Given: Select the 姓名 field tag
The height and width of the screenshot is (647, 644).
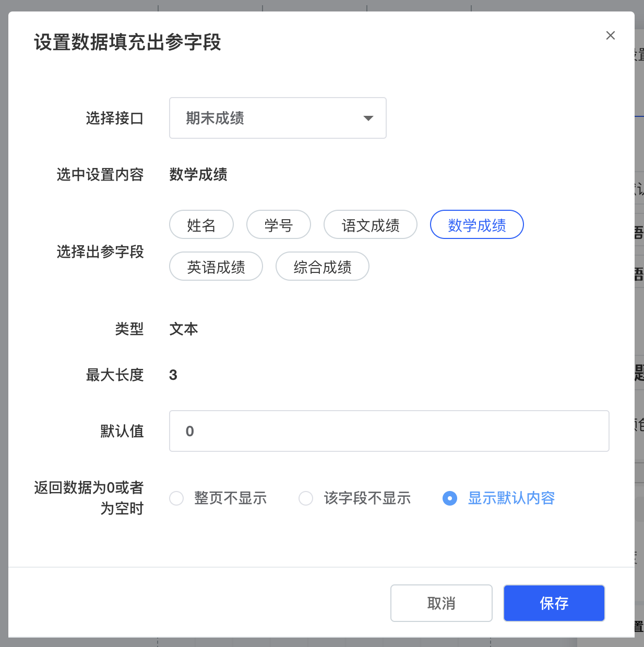Looking at the screenshot, I should [x=201, y=225].
